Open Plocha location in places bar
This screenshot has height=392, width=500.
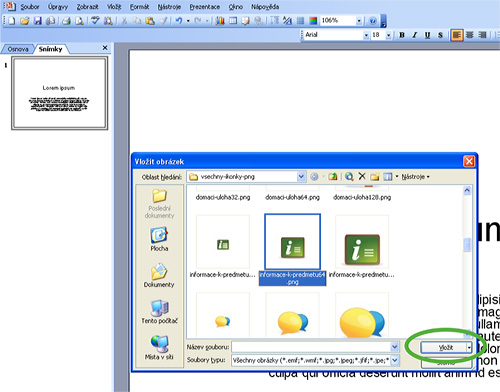point(159,239)
